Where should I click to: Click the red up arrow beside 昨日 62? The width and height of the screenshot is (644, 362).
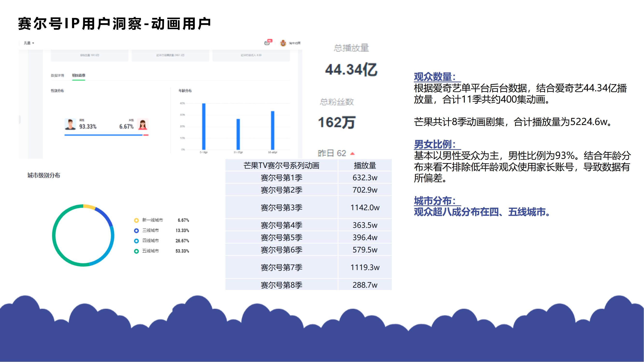point(353,154)
